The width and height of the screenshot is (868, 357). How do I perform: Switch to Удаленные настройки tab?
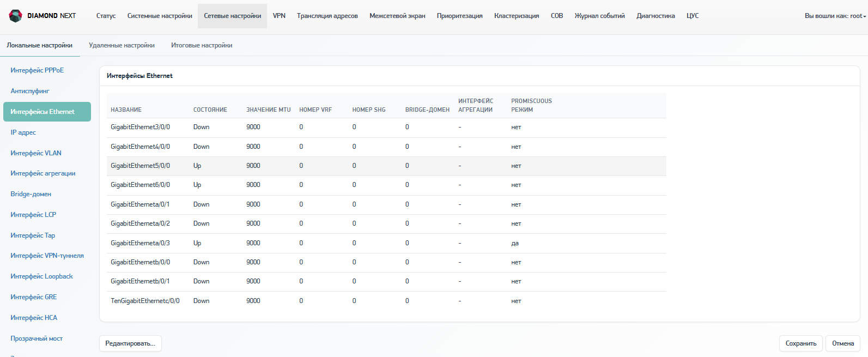pos(122,45)
